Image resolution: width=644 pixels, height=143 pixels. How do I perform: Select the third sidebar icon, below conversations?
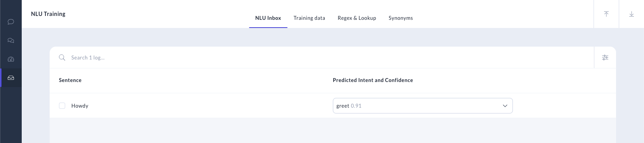point(11,59)
